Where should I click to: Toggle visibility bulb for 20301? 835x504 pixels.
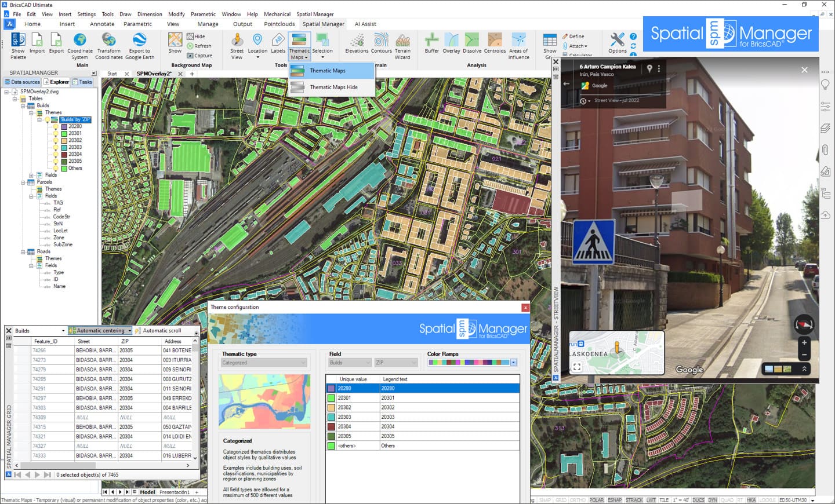point(56,133)
